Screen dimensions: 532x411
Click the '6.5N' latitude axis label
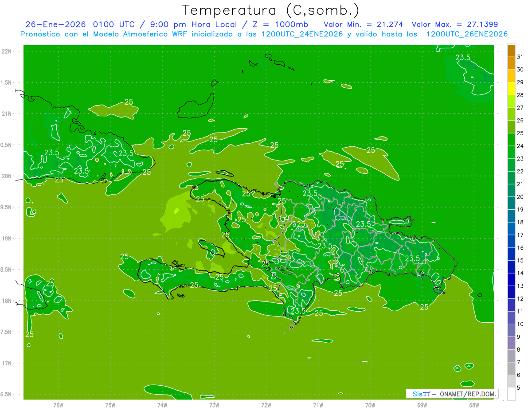(x=7, y=394)
